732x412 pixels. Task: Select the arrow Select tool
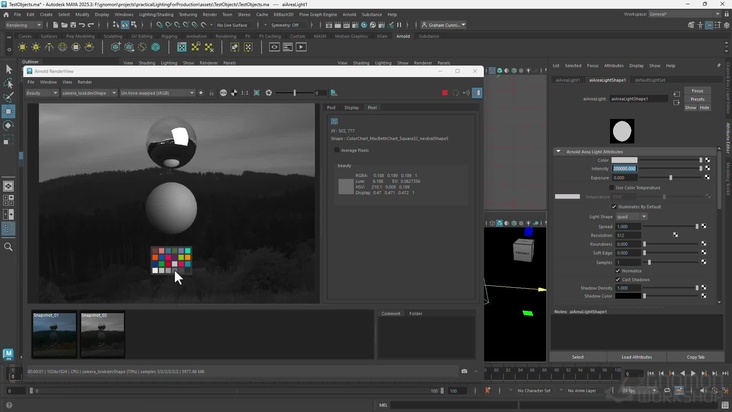pos(8,69)
